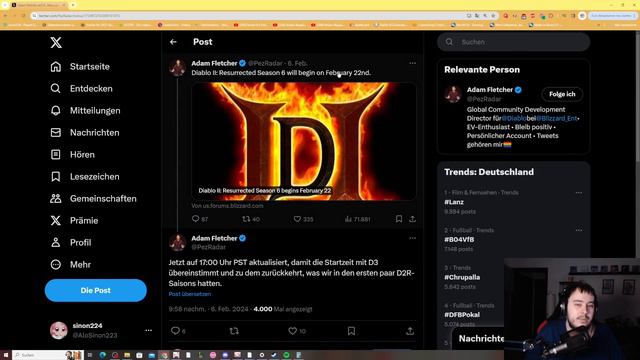640x360 pixels.
Task: Like the first post with 335 likes
Action: tap(303, 219)
